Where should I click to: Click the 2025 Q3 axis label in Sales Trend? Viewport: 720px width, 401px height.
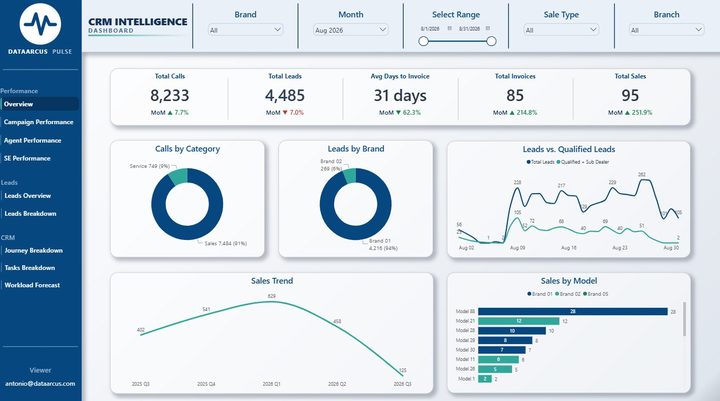pyautogui.click(x=141, y=384)
